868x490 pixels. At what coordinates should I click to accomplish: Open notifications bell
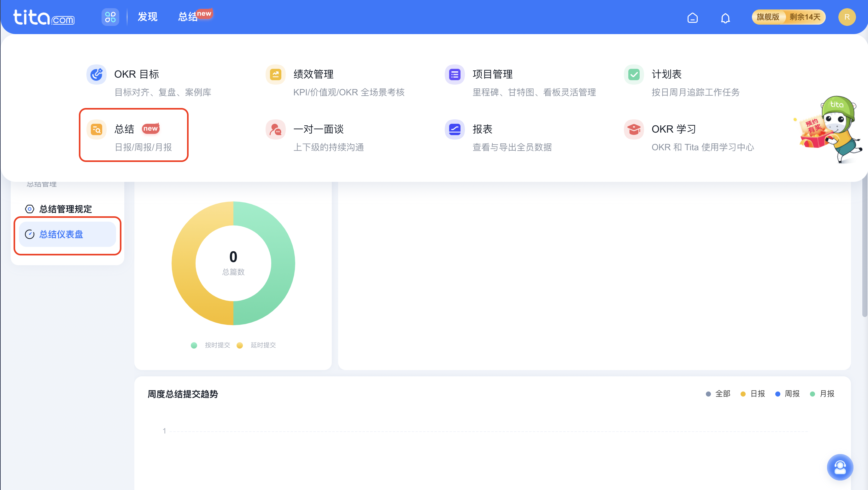pos(725,18)
